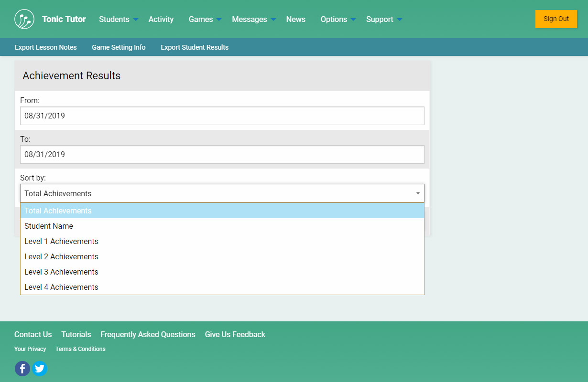Open the Facebook page icon

22,369
